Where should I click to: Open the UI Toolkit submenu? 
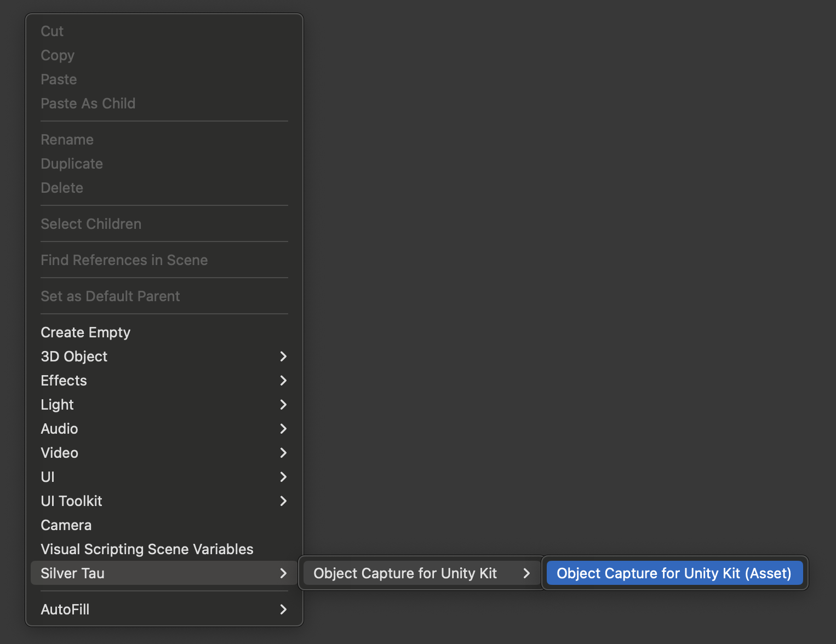coord(164,501)
